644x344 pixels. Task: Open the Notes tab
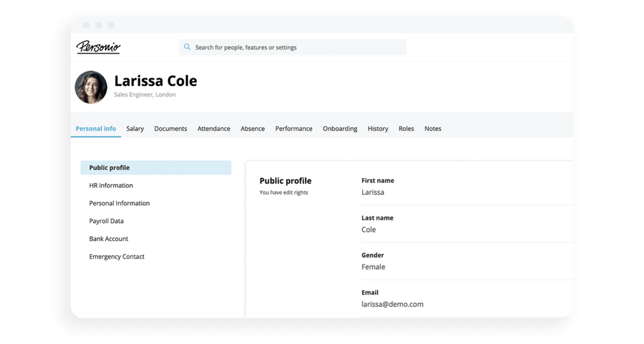[x=433, y=128]
